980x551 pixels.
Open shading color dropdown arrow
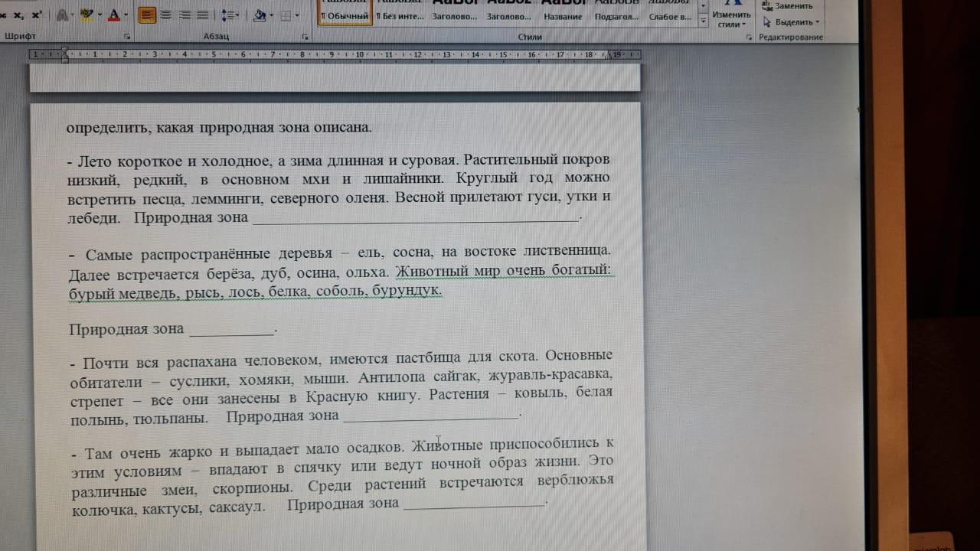[271, 15]
